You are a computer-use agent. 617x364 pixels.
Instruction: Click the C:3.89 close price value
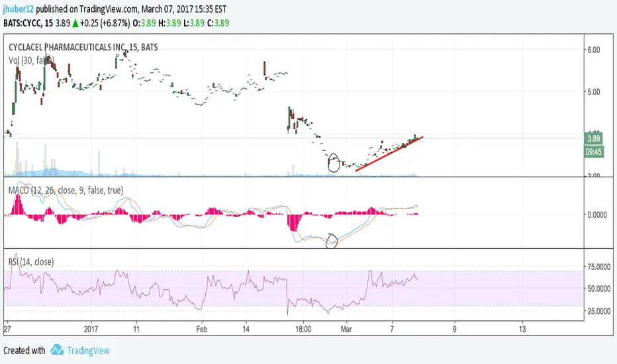(218, 23)
